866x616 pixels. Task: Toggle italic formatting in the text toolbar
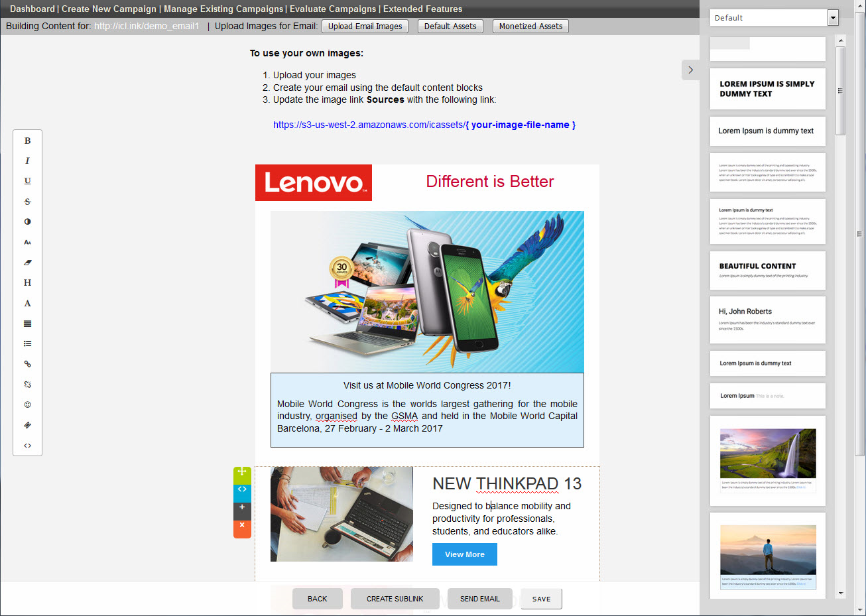pyautogui.click(x=27, y=160)
